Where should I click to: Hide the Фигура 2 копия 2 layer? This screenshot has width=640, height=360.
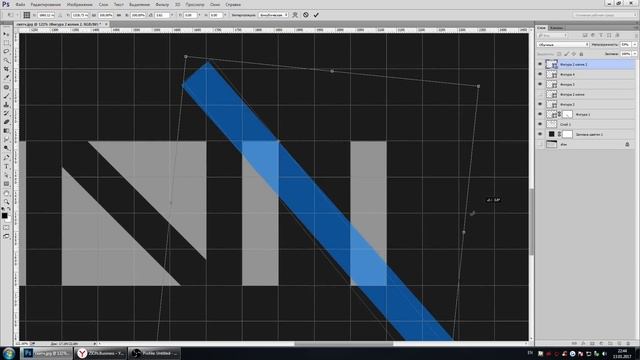tap(540, 64)
